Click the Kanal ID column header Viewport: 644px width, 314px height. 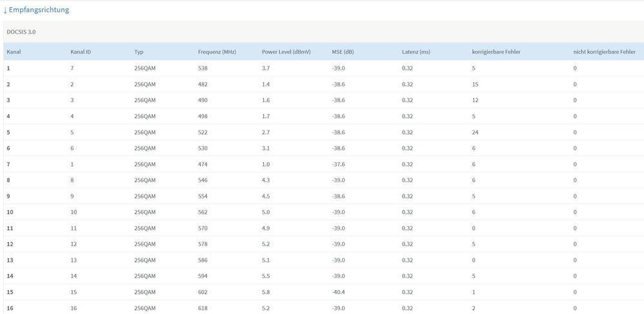tap(81, 52)
